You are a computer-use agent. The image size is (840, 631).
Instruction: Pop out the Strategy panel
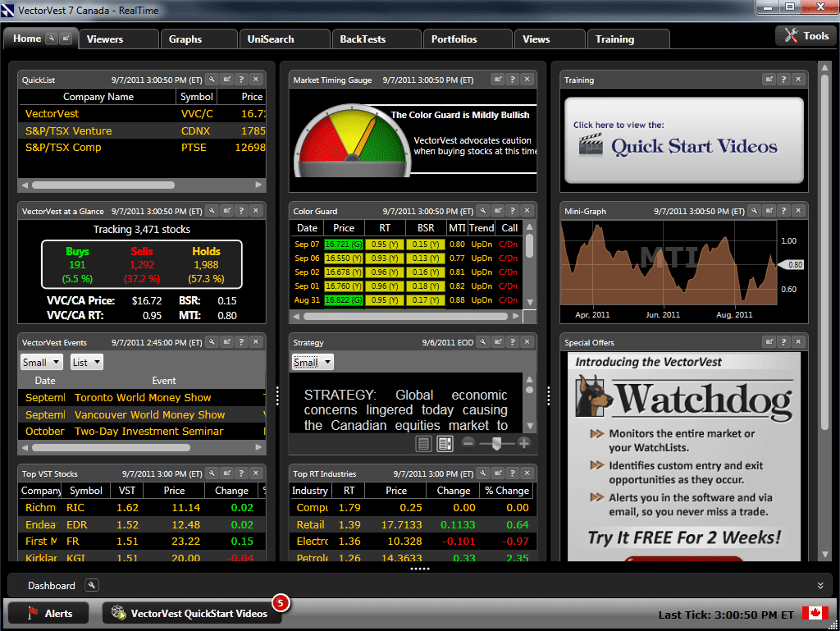point(498,341)
